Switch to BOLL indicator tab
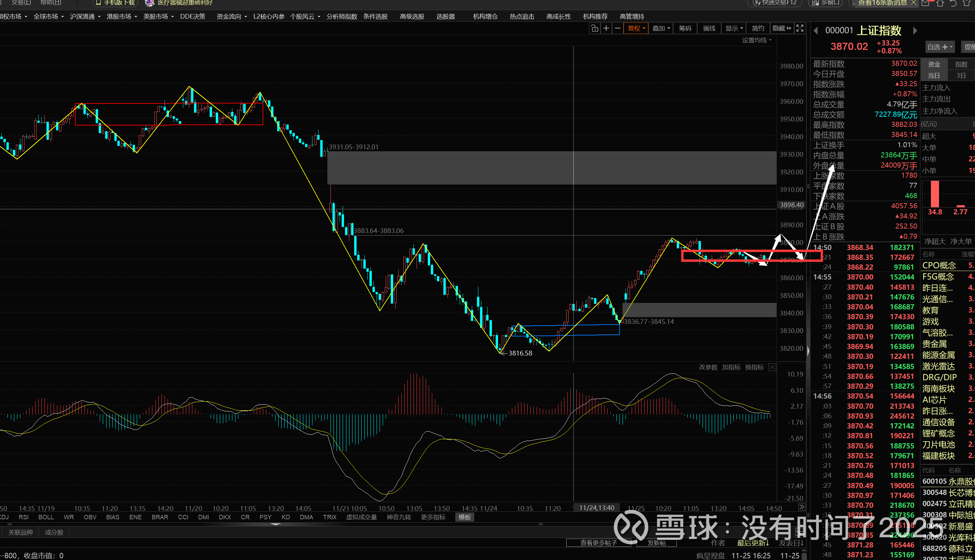975x560 pixels. tap(46, 517)
